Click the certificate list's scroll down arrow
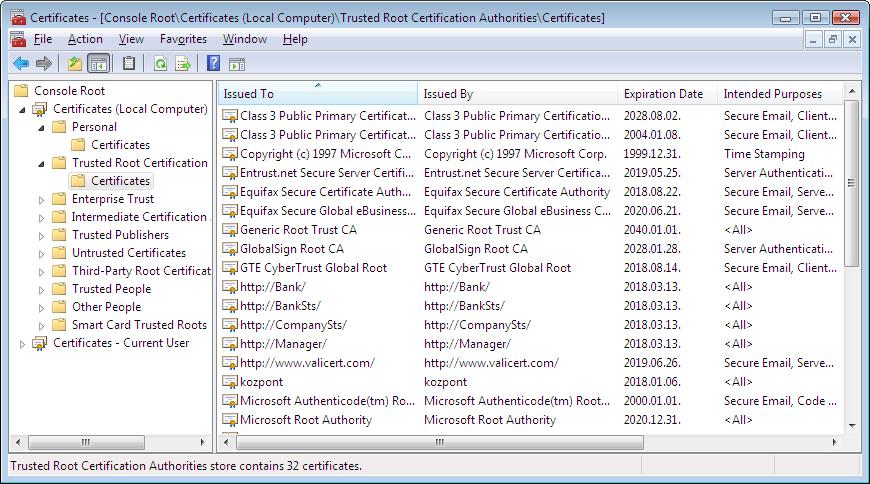The image size is (870, 484). tap(852, 426)
